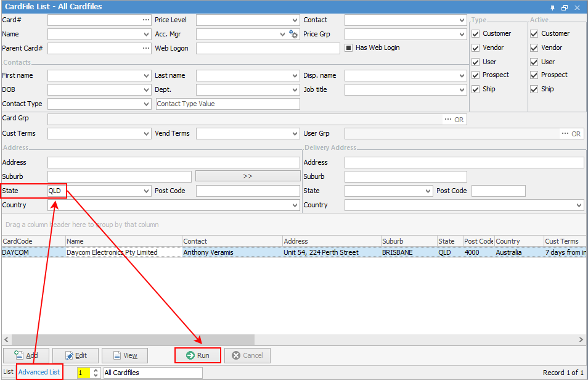Uncheck the Prospect checkbox under Active
This screenshot has height=380, width=588.
[x=534, y=75]
